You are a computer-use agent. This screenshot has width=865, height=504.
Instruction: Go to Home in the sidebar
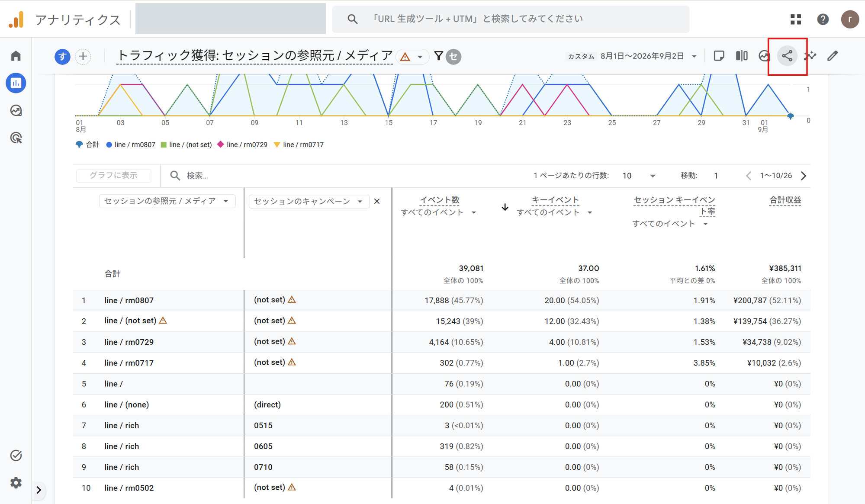(16, 56)
